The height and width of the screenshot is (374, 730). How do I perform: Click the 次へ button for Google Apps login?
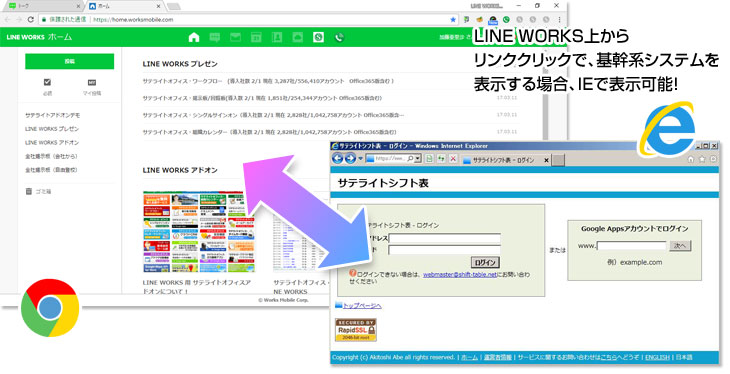click(x=680, y=246)
